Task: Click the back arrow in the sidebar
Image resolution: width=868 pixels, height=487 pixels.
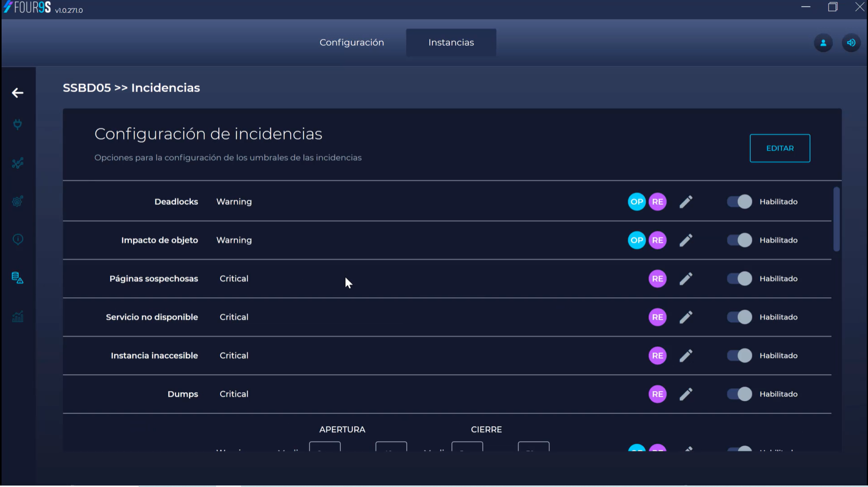Action: coord(17,93)
